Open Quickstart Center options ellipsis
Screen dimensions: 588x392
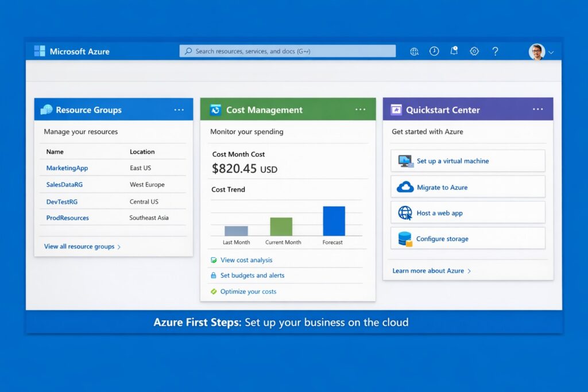click(x=538, y=109)
